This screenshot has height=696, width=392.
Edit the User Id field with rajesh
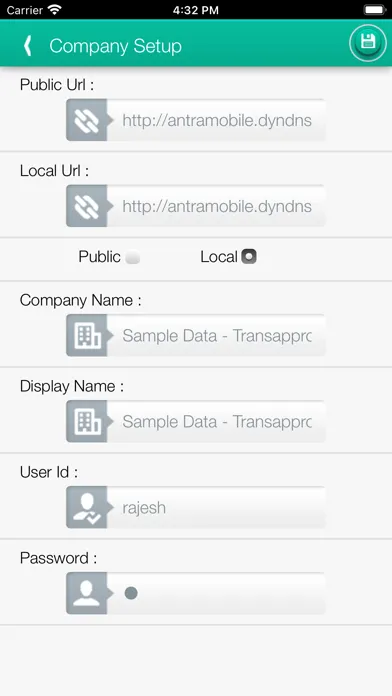pyautogui.click(x=216, y=507)
